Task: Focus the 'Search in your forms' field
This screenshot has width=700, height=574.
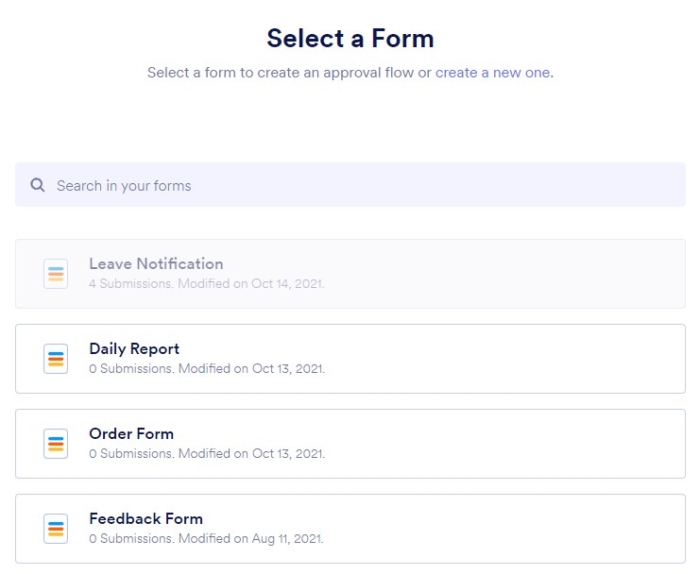Action: 360,185
